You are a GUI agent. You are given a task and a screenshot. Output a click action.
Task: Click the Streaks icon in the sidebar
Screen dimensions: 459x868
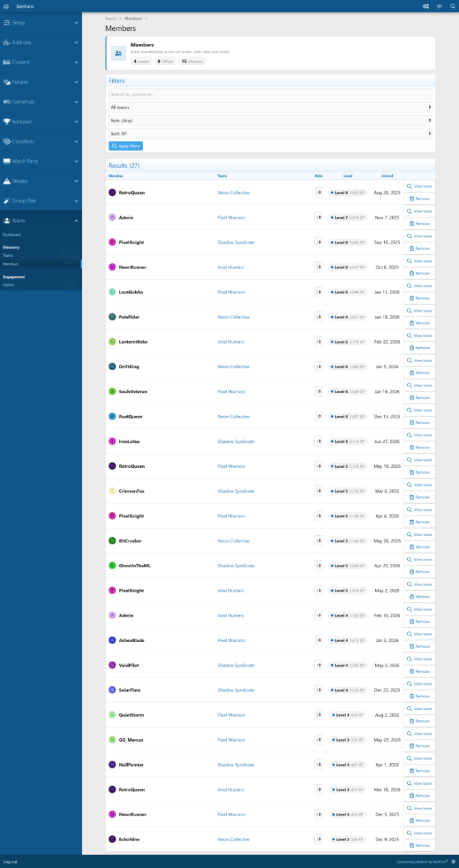pyautogui.click(x=7, y=181)
